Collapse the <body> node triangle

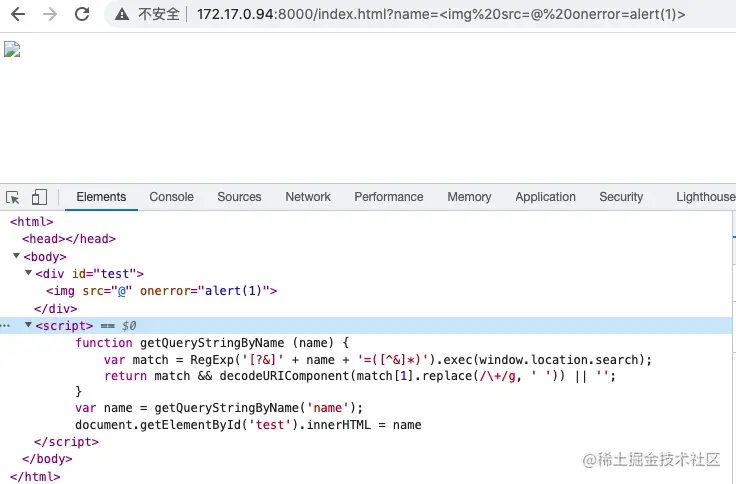coord(16,256)
